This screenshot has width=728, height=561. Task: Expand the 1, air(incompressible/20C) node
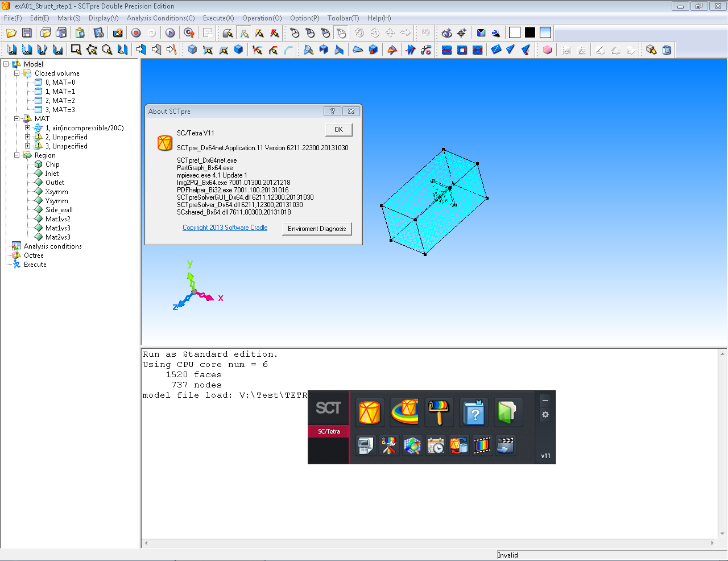pos(27,128)
